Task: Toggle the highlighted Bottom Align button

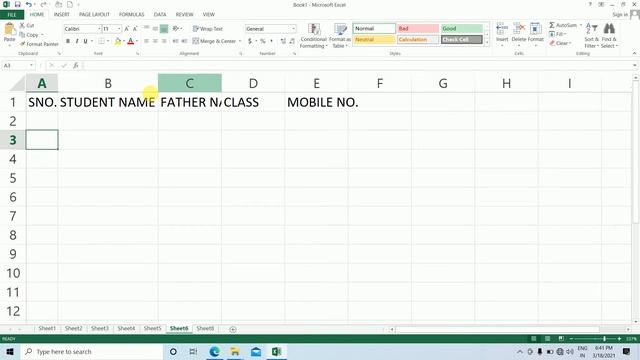Action: [x=164, y=29]
